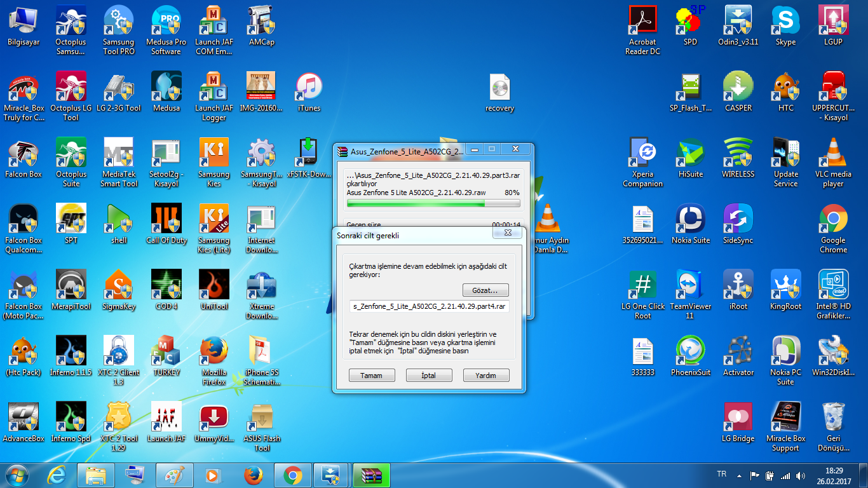Screen dimensions: 868x488
Task: Open HiSuite shortcut
Action: (691, 158)
